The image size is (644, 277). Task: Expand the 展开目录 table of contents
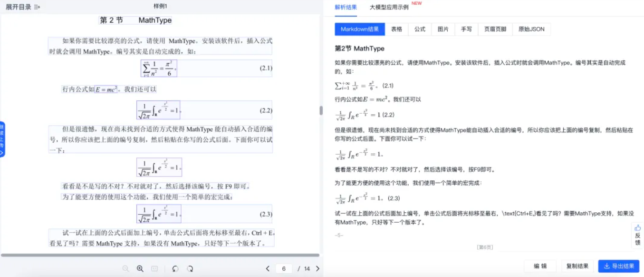coord(23,7)
